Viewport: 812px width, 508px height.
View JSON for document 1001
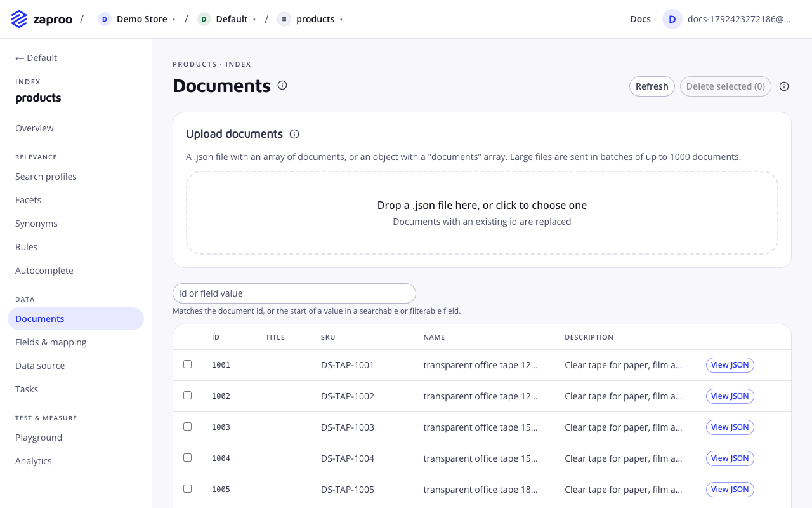[730, 365]
